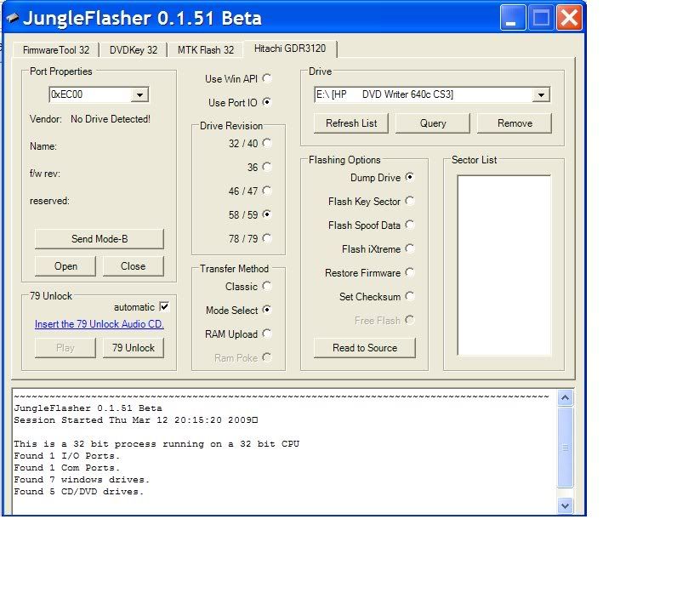Select the Classic transfer method
Viewport: 694px width, 616px height.
pos(267,287)
